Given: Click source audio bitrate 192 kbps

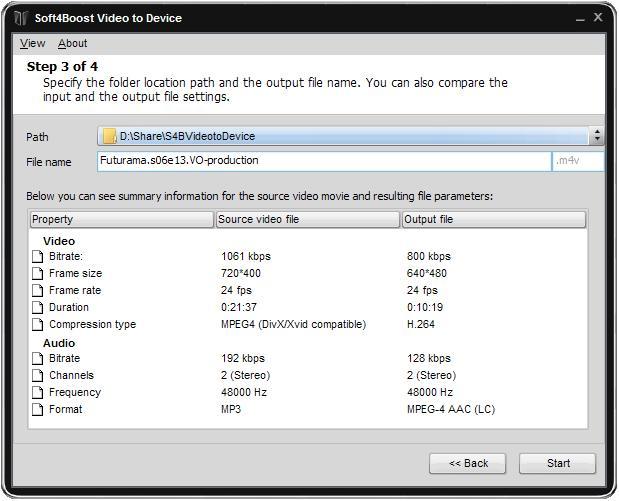Looking at the screenshot, I should pyautogui.click(x=243, y=358).
